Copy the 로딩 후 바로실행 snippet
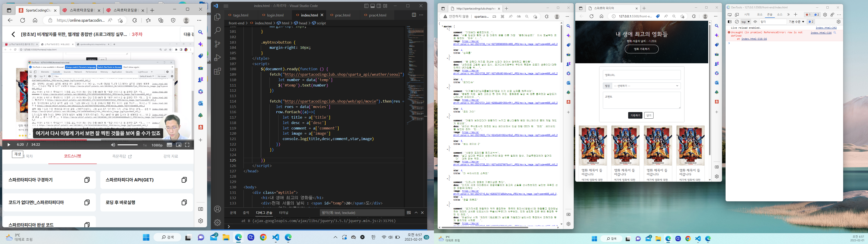 click(x=184, y=203)
